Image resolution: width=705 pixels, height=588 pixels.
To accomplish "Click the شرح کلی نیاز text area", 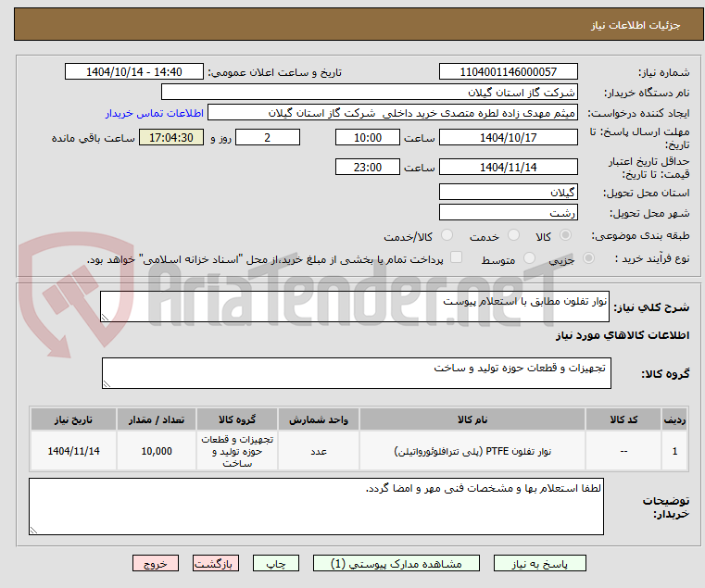I will coord(354,307).
